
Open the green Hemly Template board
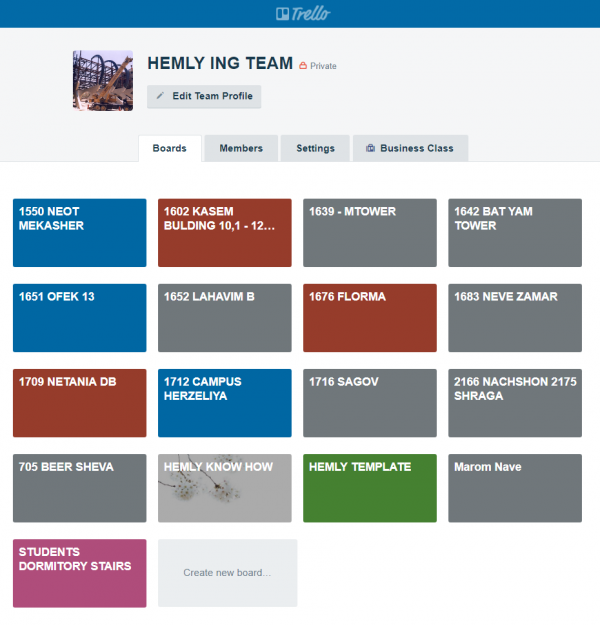pyautogui.click(x=370, y=488)
